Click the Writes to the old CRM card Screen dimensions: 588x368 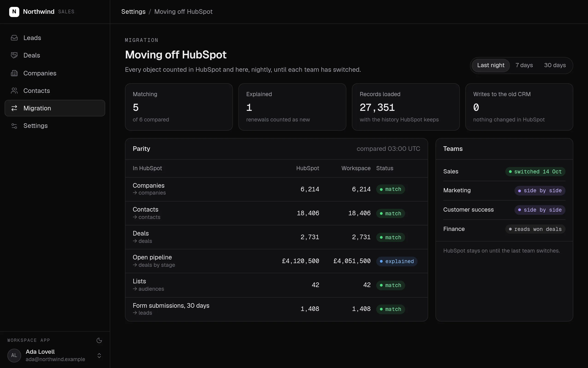[x=519, y=107]
